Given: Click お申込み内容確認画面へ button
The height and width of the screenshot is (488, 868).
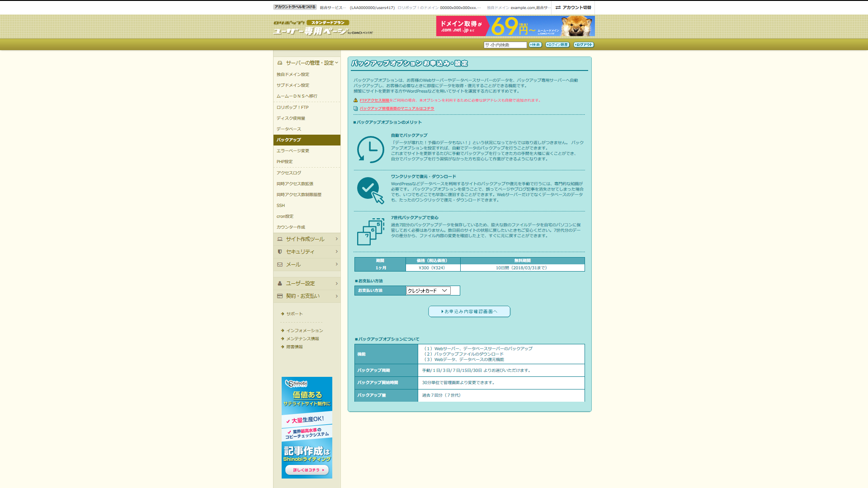Looking at the screenshot, I should (x=469, y=311).
